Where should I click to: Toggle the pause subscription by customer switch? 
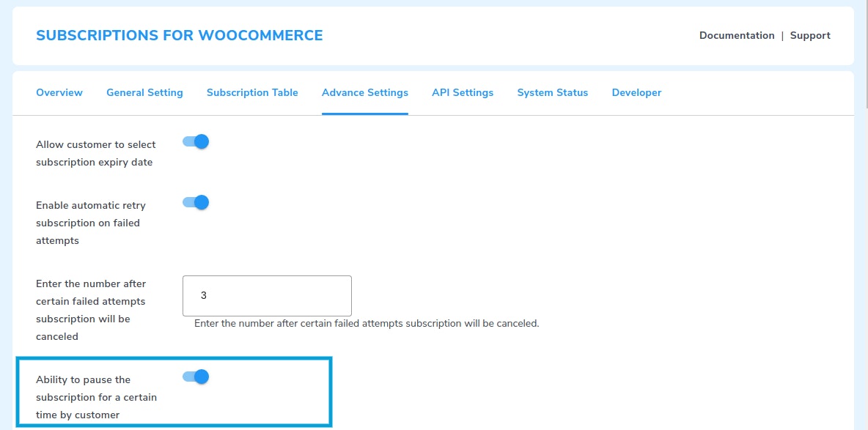[x=196, y=377]
